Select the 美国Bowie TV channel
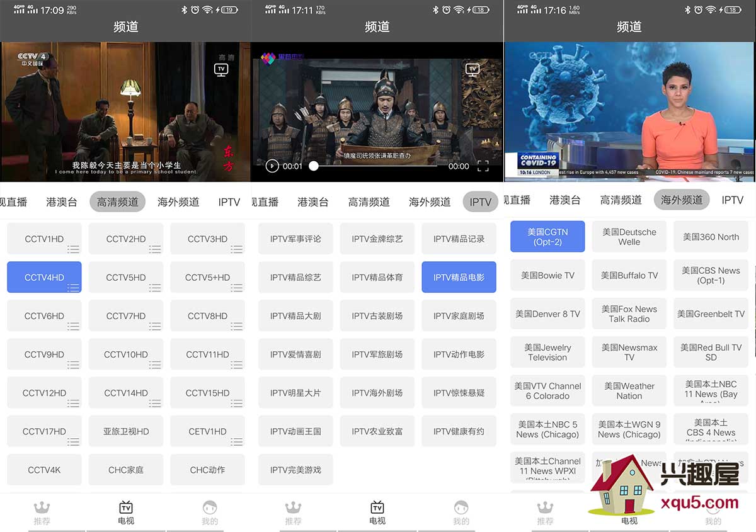 tap(547, 275)
